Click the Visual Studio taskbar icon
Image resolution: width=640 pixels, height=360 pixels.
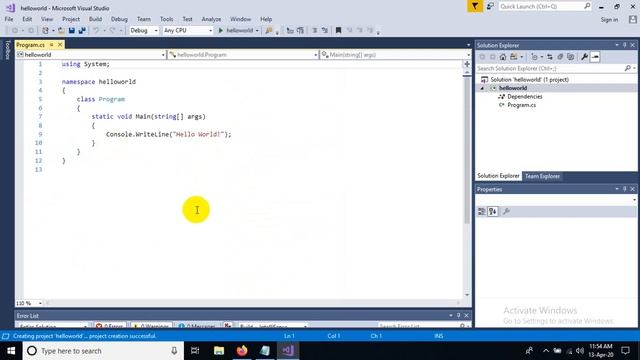point(288,351)
